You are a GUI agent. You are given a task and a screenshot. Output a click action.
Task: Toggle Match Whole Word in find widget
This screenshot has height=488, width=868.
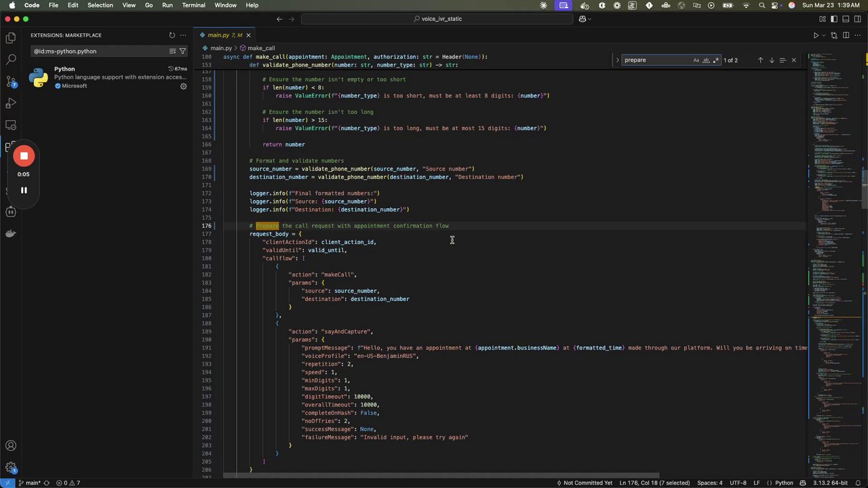point(706,60)
